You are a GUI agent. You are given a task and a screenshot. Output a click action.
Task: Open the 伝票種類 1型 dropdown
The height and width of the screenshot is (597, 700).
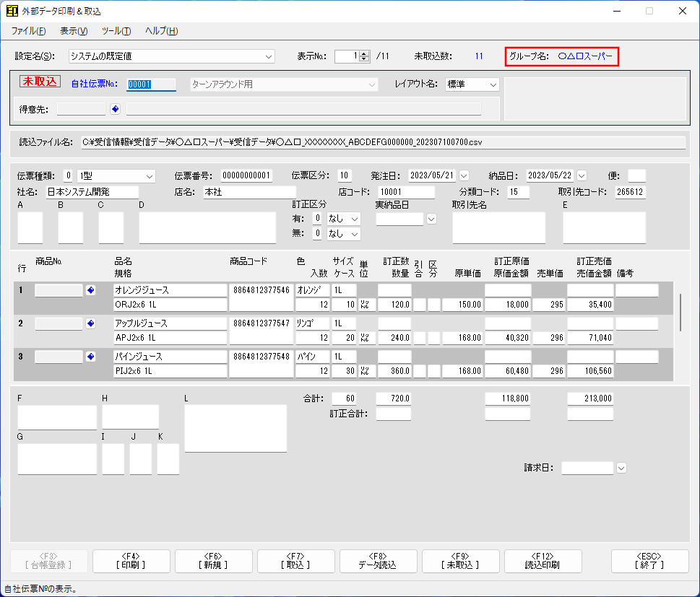point(150,175)
